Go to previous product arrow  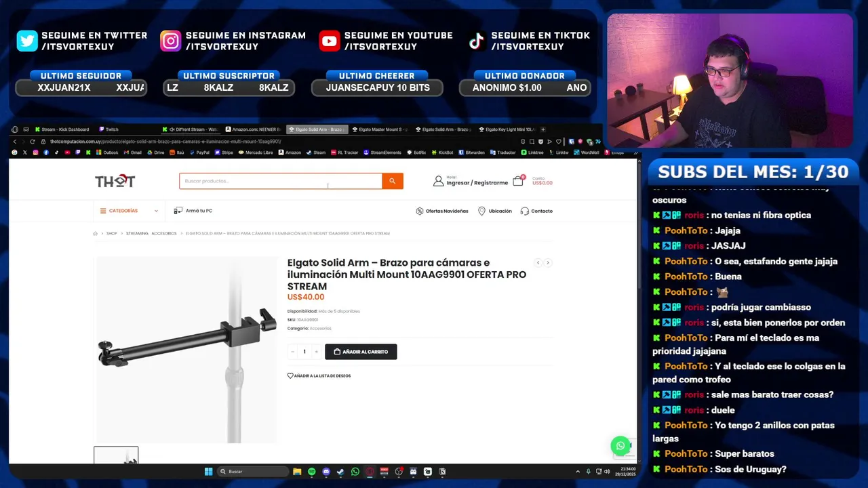538,262
